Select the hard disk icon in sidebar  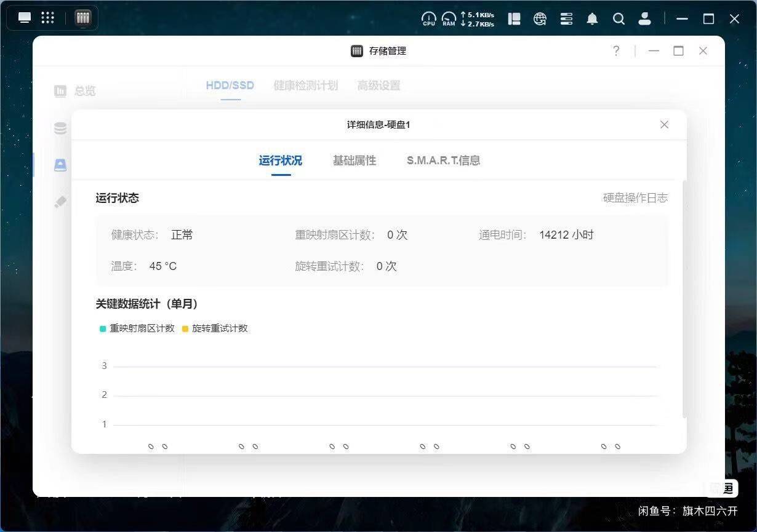pyautogui.click(x=60, y=164)
